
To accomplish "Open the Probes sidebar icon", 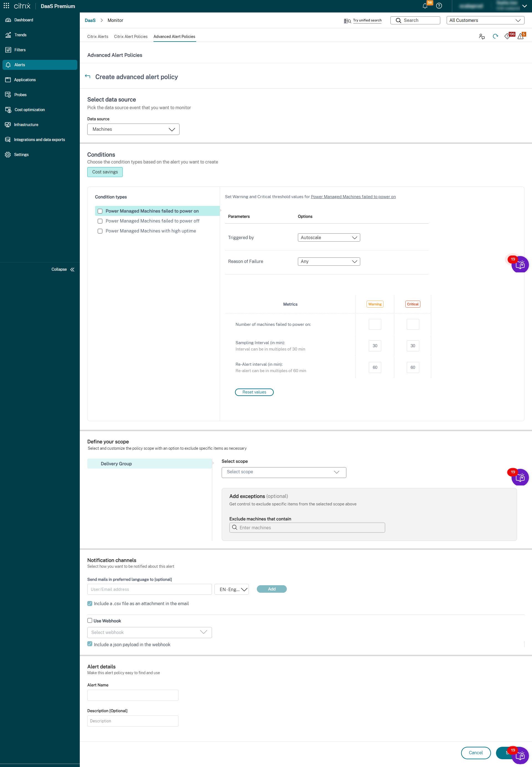I will coord(8,95).
